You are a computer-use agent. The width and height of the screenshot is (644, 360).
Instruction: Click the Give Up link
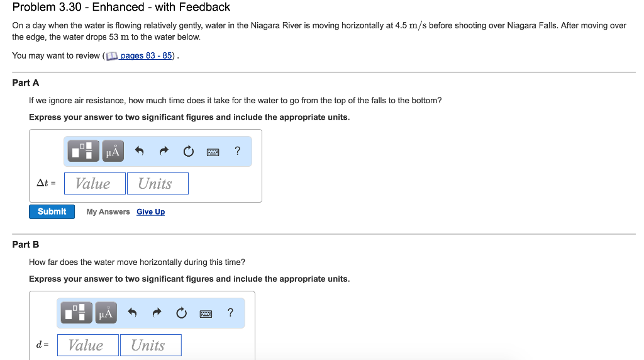151,211
